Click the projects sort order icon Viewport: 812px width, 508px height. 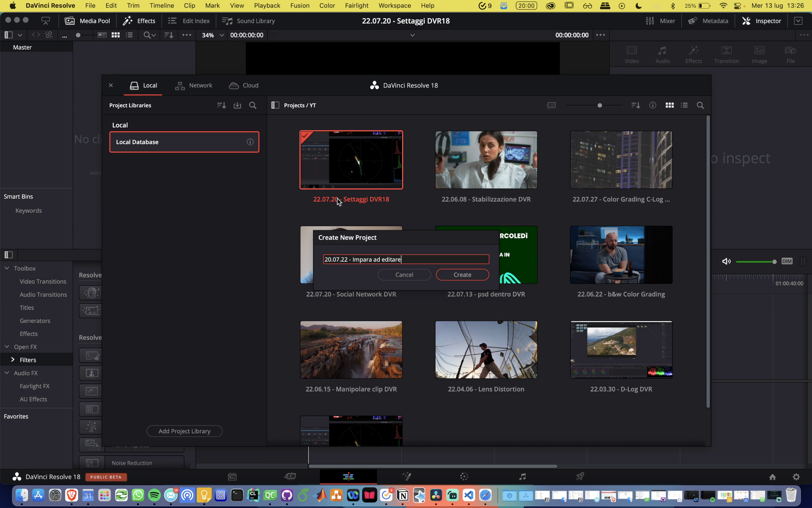[x=636, y=105]
